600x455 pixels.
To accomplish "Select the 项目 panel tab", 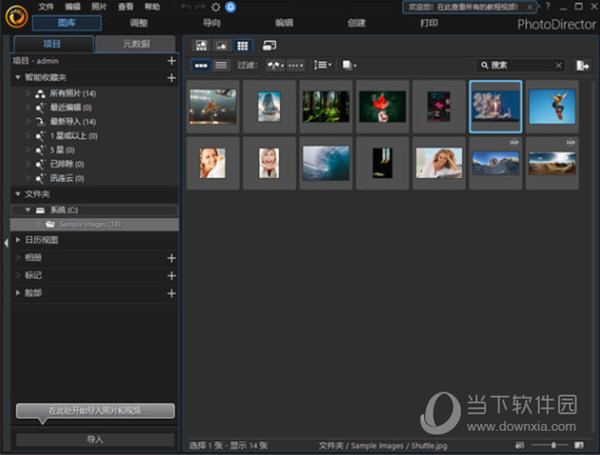I will click(x=54, y=44).
